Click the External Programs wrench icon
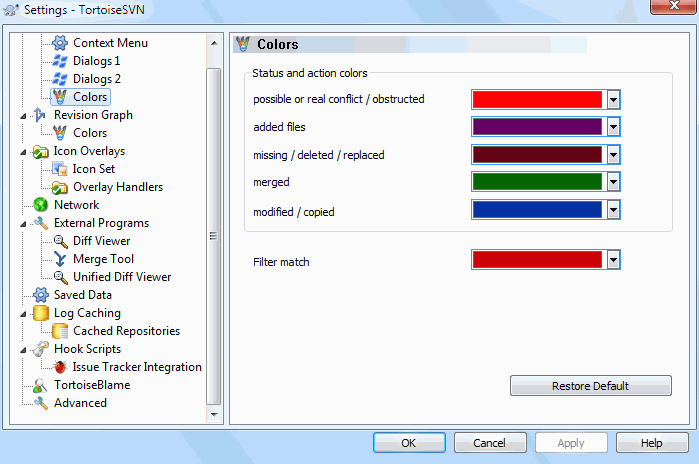Screen dimensions: 699x464 click(41, 223)
